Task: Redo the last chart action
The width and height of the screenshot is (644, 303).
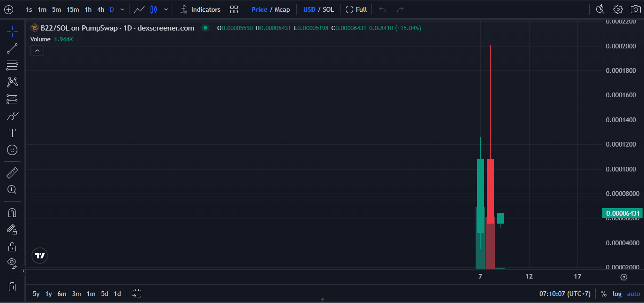Action: [400, 9]
